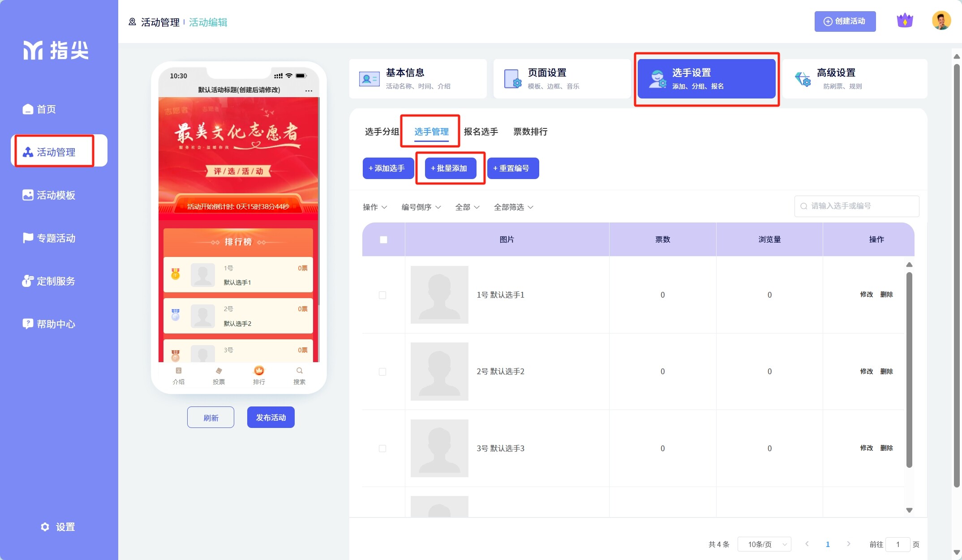Click the 页面设置 page-gear icon

(x=513, y=79)
